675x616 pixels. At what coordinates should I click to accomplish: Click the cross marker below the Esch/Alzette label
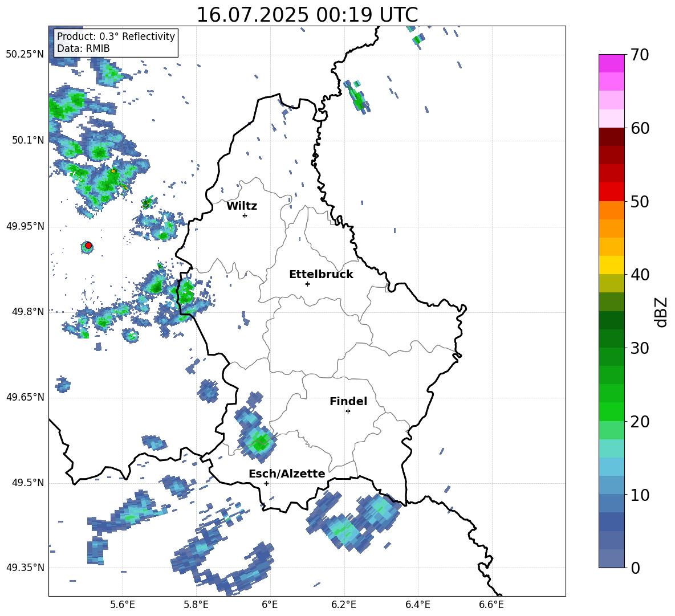pos(266,483)
